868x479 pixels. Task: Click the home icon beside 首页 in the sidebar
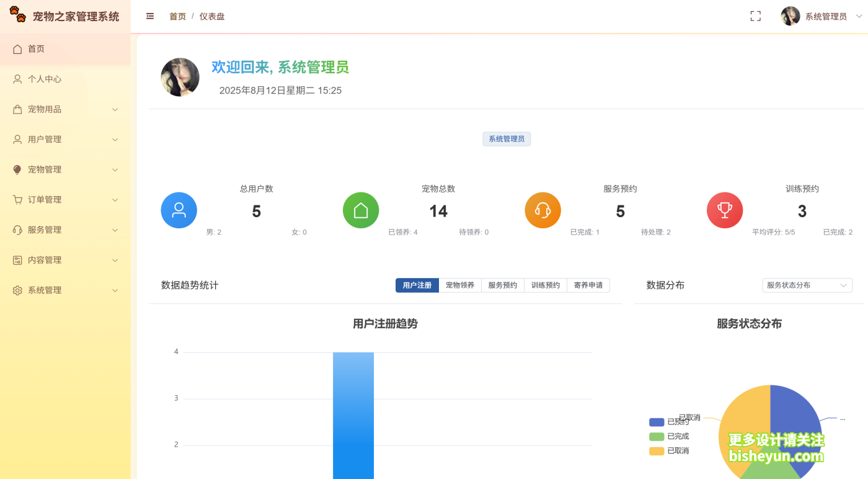pos(17,49)
